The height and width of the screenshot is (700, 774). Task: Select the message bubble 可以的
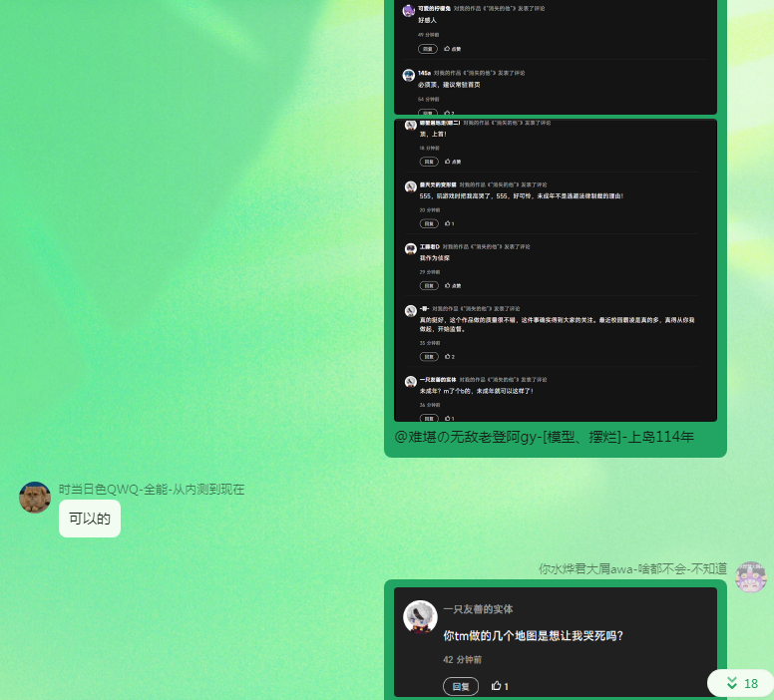pyautogui.click(x=90, y=519)
